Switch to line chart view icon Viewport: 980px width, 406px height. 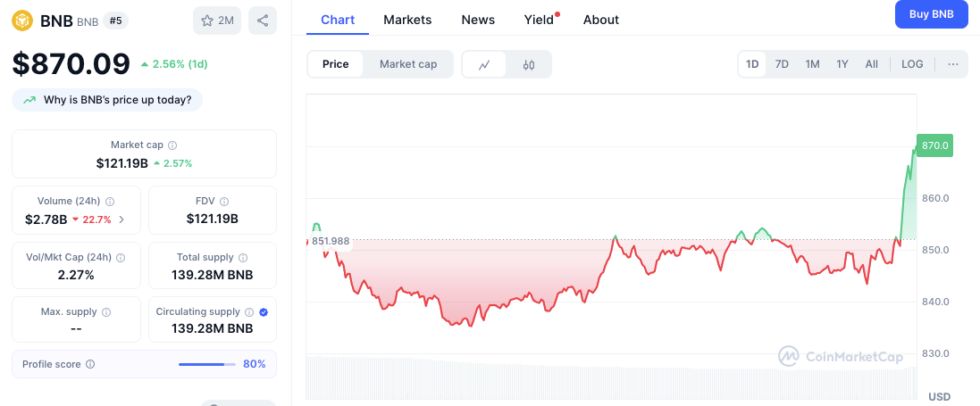484,64
